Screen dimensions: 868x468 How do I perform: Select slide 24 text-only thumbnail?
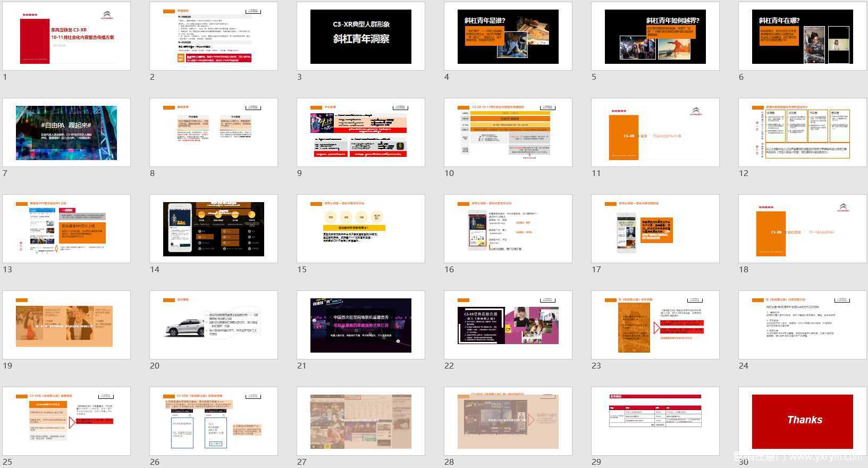[803, 325]
